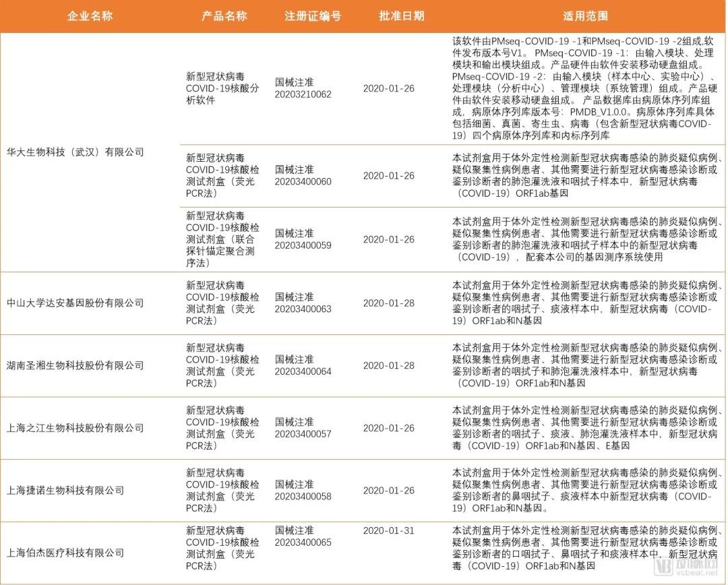Screen dimensions: 728x585
Task: Click the 适用范围 column header
Action: tap(586, 16)
